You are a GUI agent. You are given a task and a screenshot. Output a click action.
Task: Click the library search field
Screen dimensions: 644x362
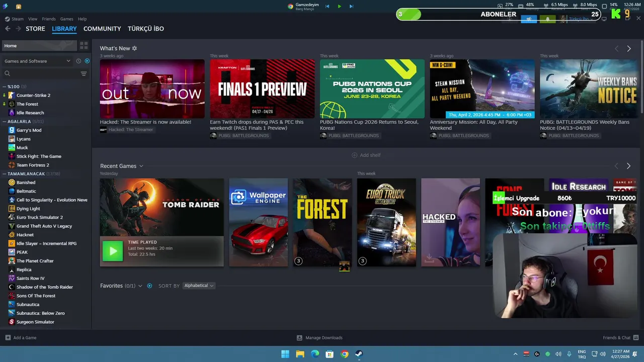pos(40,73)
